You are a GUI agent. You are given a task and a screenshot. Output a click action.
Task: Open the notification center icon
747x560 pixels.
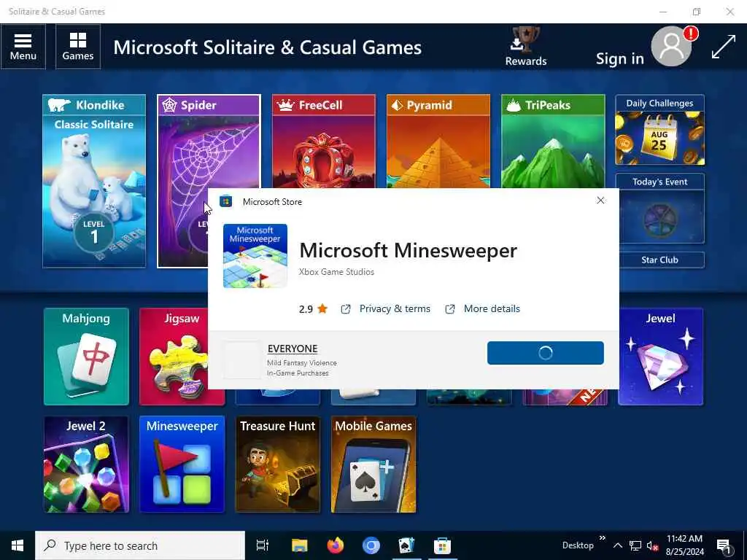pyautogui.click(x=724, y=545)
